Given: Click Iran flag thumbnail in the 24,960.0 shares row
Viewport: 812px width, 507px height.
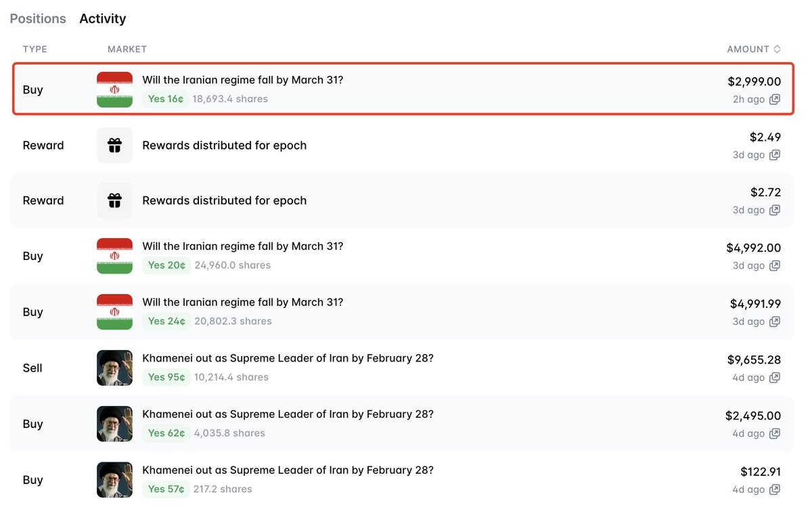Looking at the screenshot, I should 114,256.
